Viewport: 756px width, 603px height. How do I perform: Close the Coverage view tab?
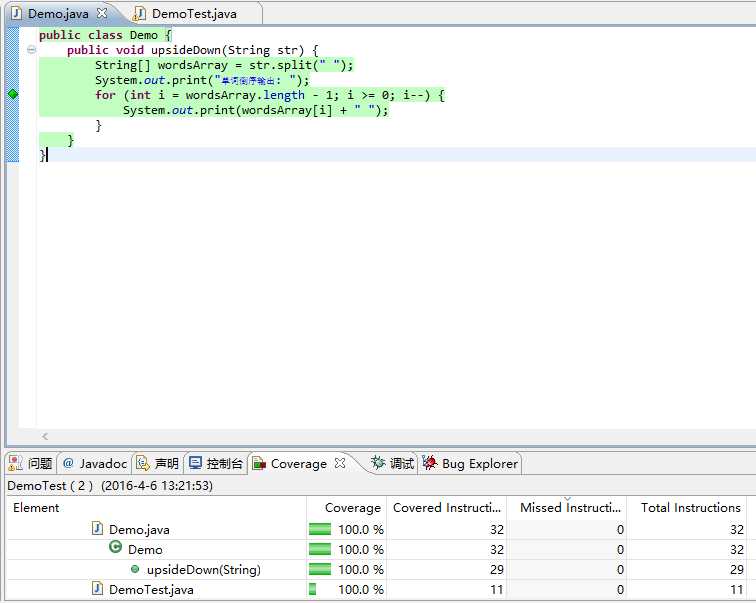coord(340,463)
